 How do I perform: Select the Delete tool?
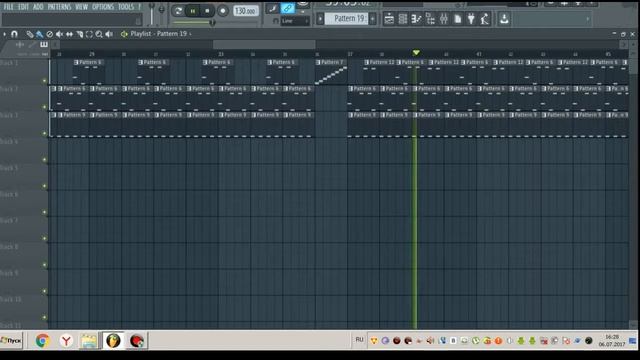(49, 34)
